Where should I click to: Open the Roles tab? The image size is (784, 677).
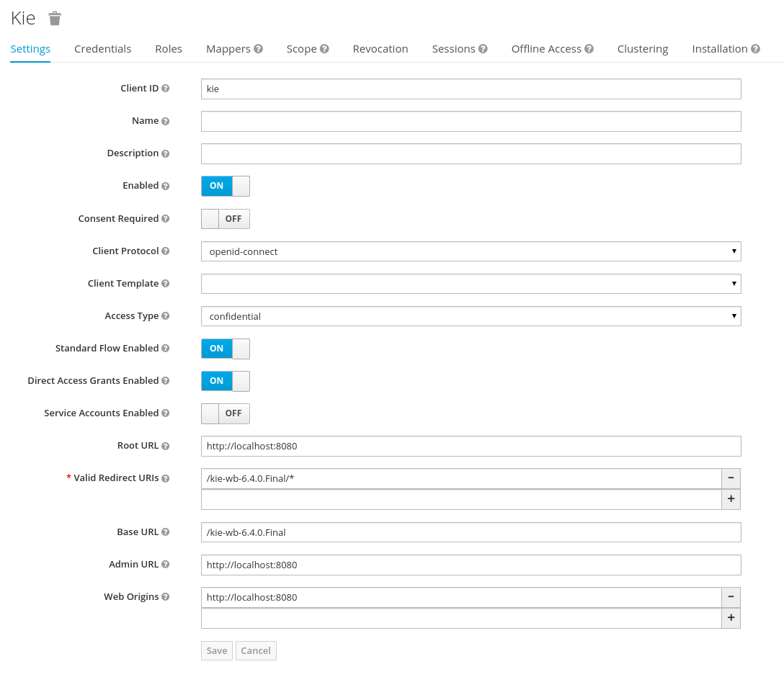[169, 49]
